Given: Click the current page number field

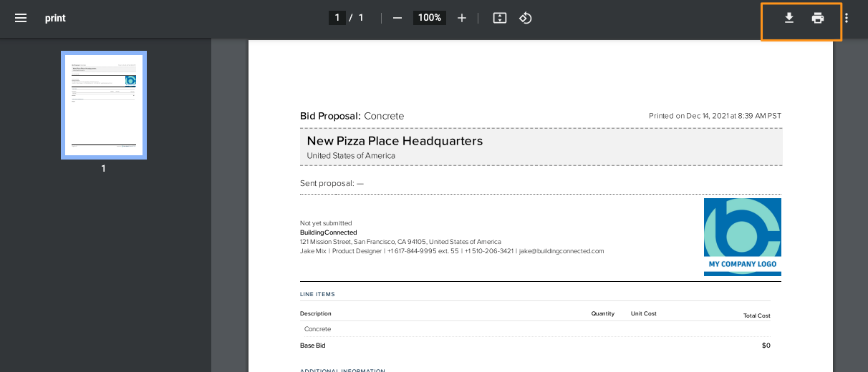Looking at the screenshot, I should [337, 18].
